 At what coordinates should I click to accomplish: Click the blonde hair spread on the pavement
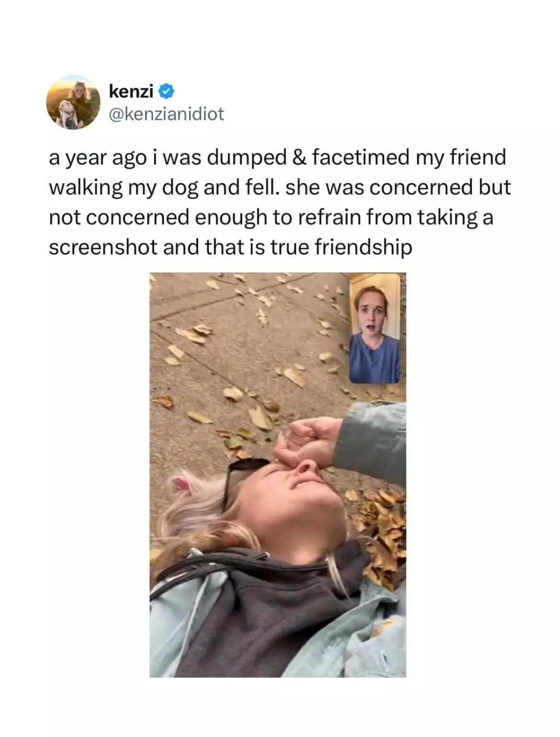pos(201,517)
